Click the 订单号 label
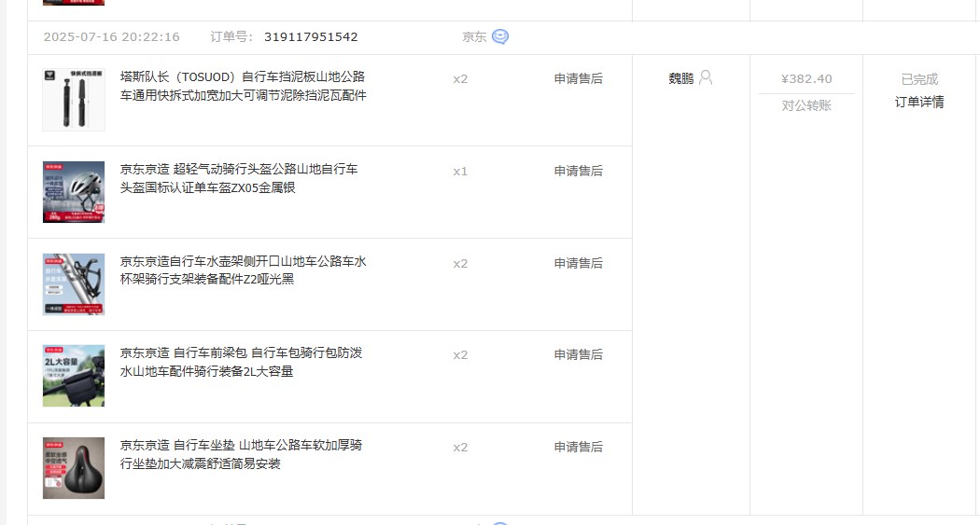The image size is (980, 525). tap(231, 36)
